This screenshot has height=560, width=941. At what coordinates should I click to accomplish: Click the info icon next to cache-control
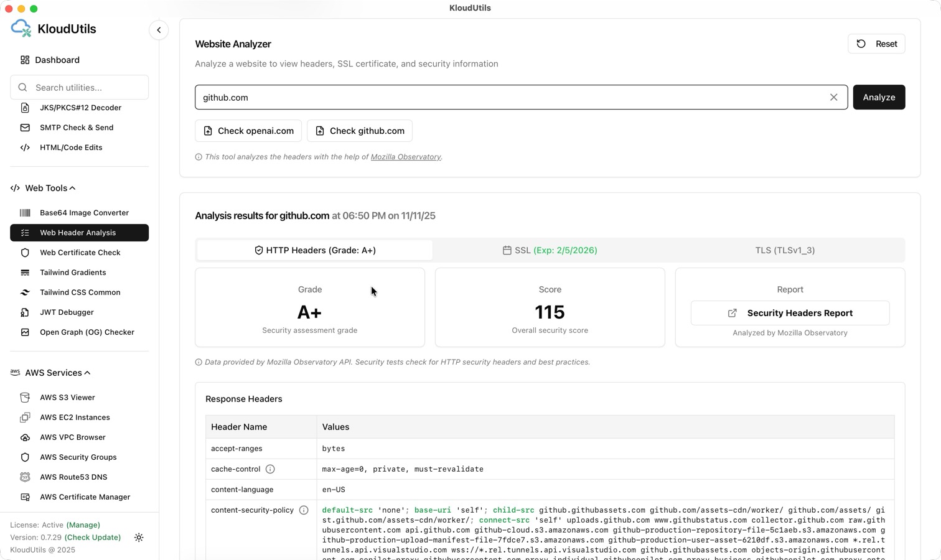click(x=270, y=469)
